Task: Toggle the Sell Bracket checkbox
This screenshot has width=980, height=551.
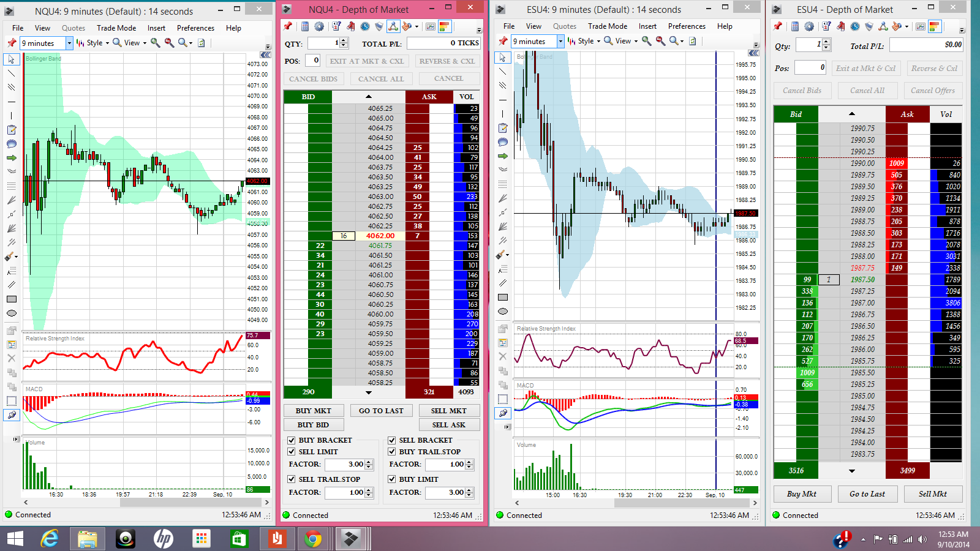Action: pos(392,440)
